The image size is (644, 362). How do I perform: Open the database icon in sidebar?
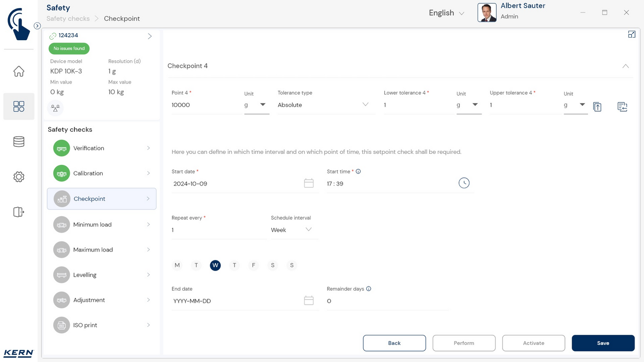click(x=19, y=142)
